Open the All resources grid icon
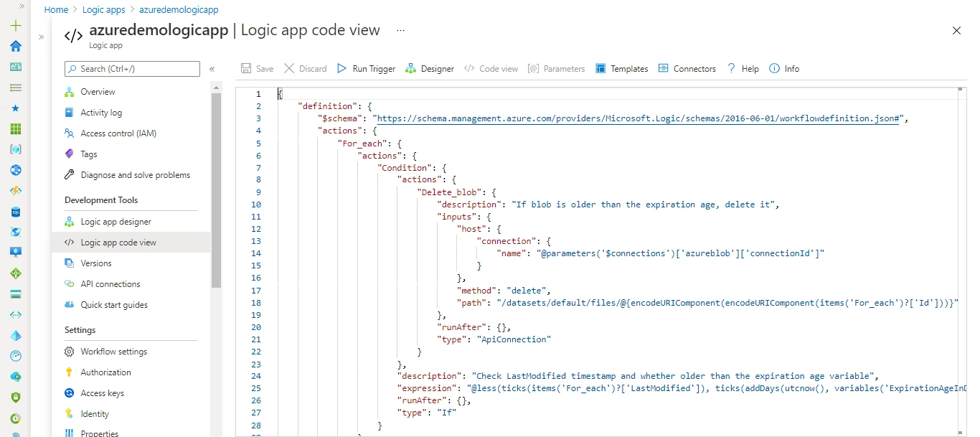 tap(15, 129)
